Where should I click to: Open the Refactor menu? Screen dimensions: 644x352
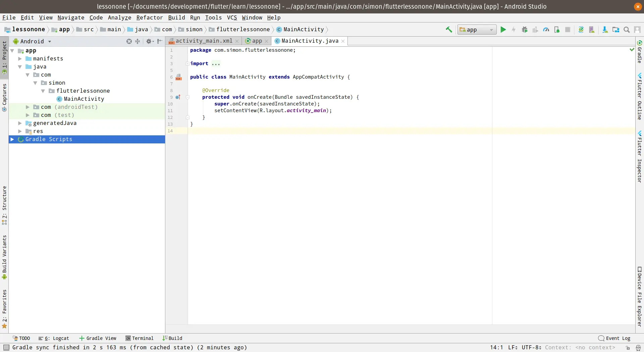tap(149, 17)
